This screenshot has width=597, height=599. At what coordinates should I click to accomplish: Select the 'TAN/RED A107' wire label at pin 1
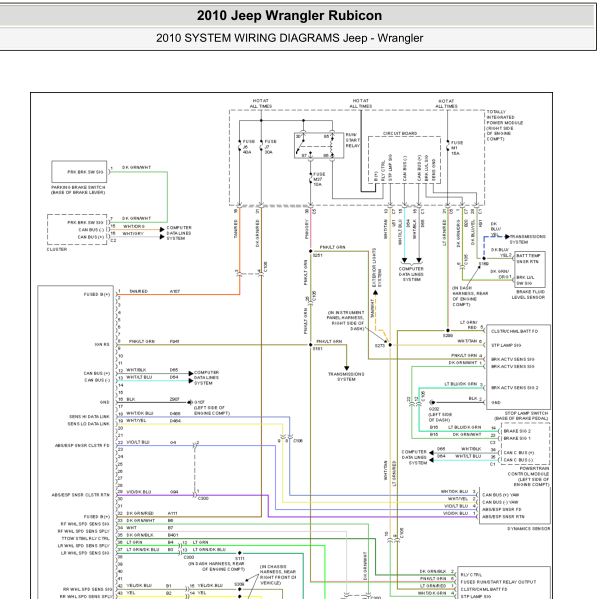point(155,291)
